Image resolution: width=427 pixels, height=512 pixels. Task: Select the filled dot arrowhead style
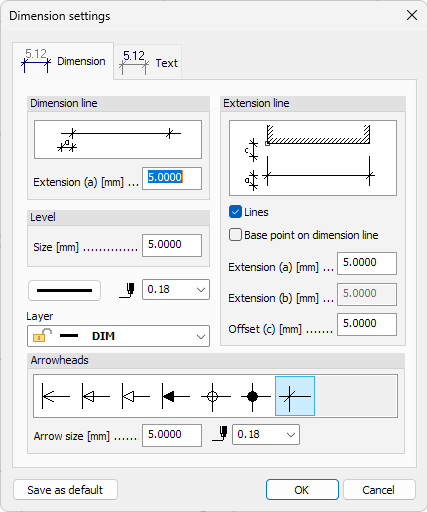click(255, 396)
